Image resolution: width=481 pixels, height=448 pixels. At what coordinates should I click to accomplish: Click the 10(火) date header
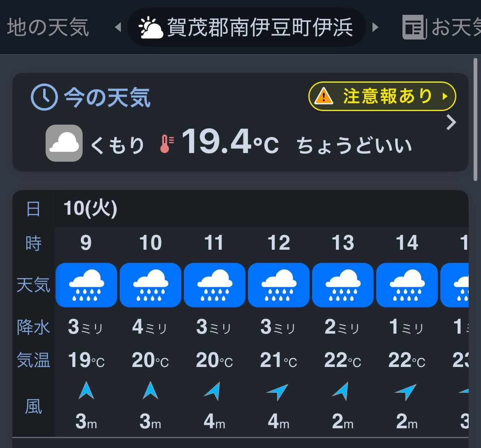tap(90, 209)
